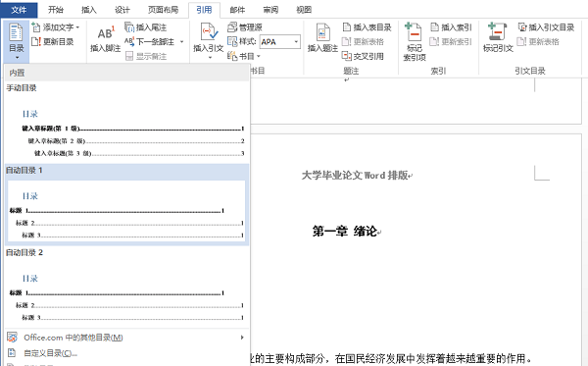Select the 引用 ribbon tab

pos(204,10)
